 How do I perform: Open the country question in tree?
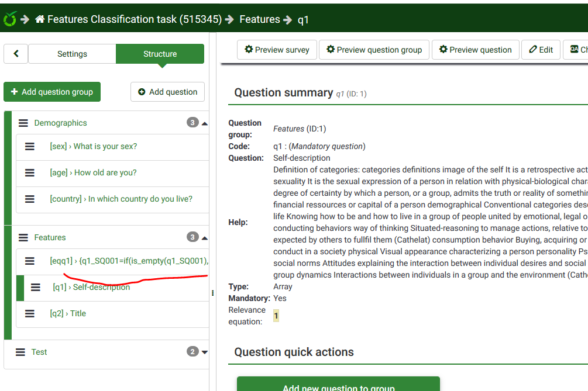(x=121, y=199)
